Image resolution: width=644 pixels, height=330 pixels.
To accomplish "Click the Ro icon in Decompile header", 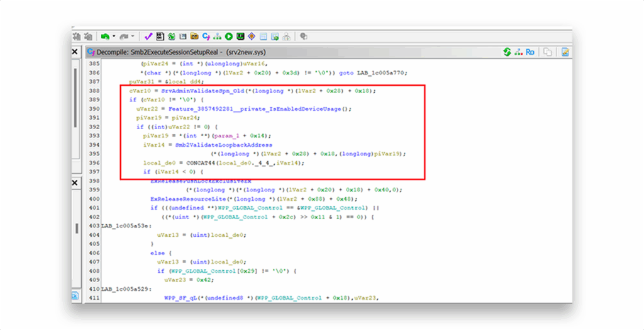I will tap(530, 52).
